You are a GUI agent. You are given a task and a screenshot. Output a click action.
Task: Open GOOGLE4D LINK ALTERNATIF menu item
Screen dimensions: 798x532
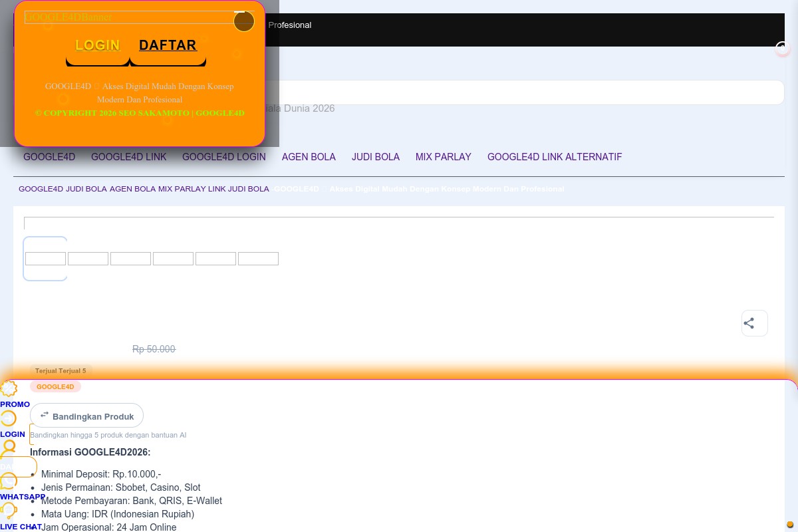click(x=555, y=157)
